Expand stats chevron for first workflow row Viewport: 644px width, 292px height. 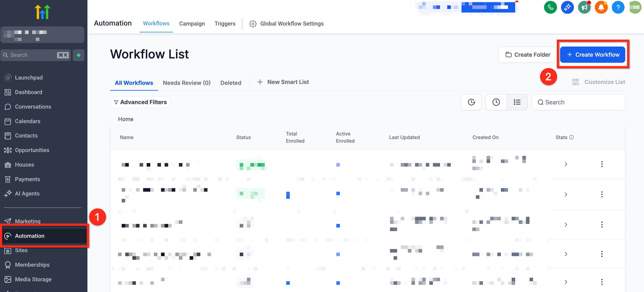point(566,164)
